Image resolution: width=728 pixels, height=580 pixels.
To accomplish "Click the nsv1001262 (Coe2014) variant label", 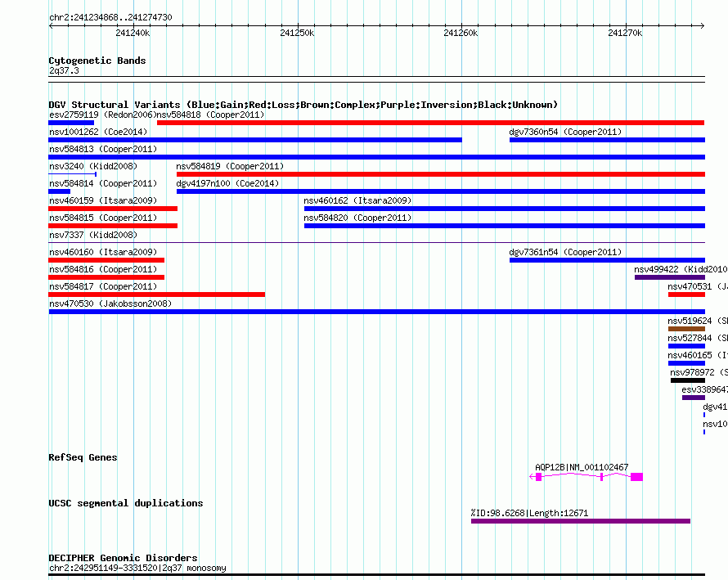I will (x=98, y=132).
